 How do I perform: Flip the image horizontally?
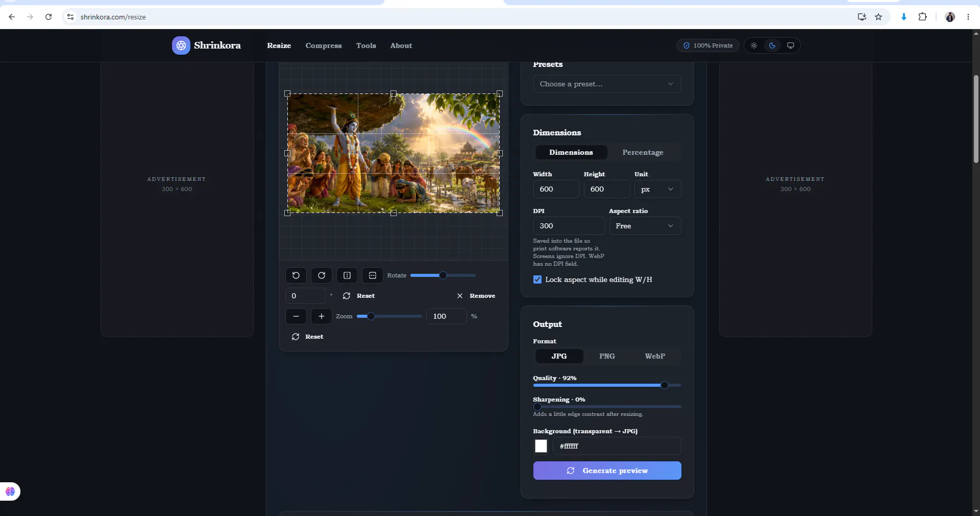[347, 275]
